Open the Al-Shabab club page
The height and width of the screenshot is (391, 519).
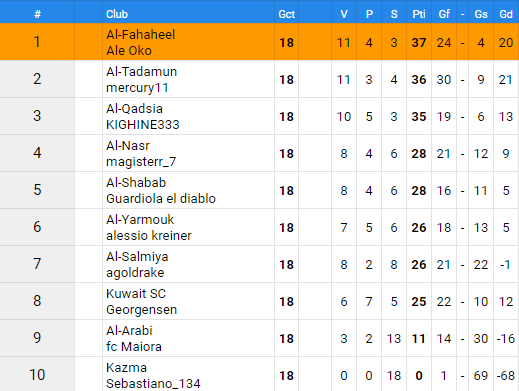click(x=136, y=183)
